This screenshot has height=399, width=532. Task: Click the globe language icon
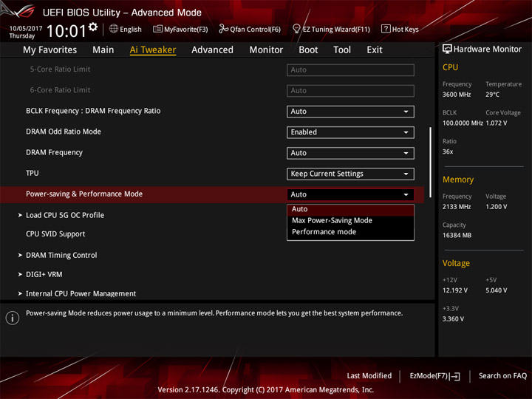click(114, 29)
